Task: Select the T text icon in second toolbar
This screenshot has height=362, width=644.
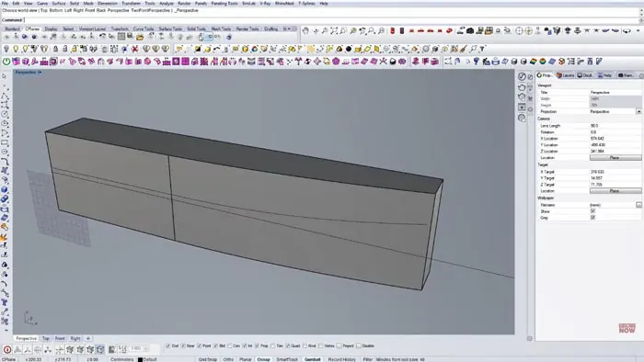Action: 482,50
